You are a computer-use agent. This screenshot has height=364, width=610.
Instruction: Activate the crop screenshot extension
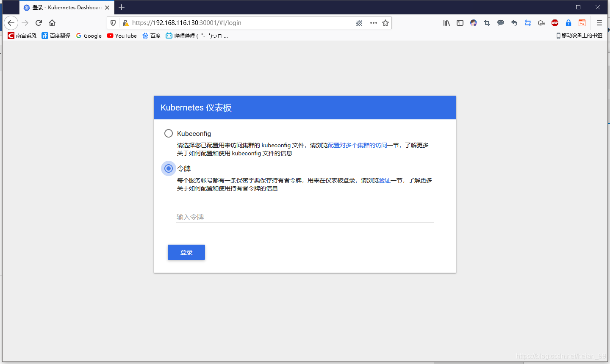(x=487, y=23)
